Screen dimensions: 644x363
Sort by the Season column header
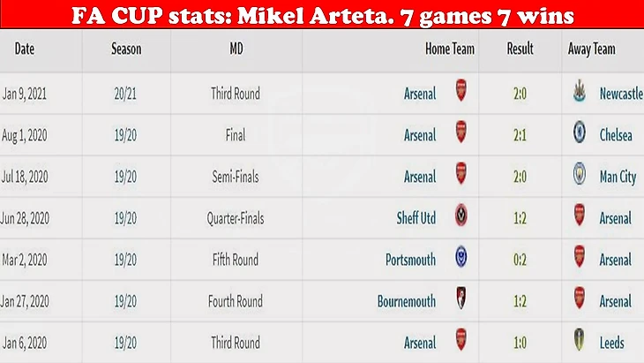point(126,49)
